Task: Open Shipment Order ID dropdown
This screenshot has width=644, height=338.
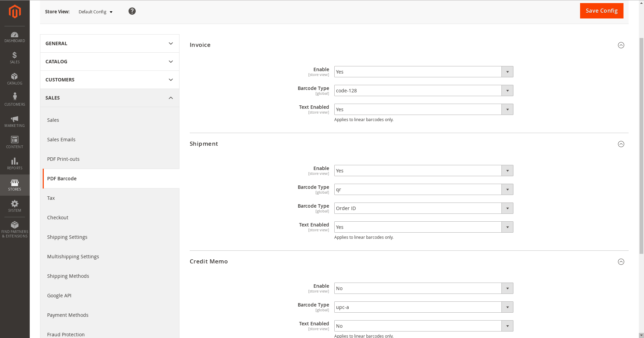Action: click(x=424, y=208)
